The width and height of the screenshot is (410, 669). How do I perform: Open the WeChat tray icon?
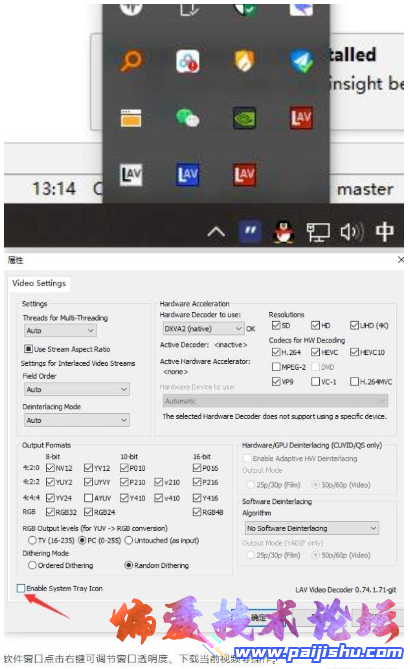[x=188, y=118]
